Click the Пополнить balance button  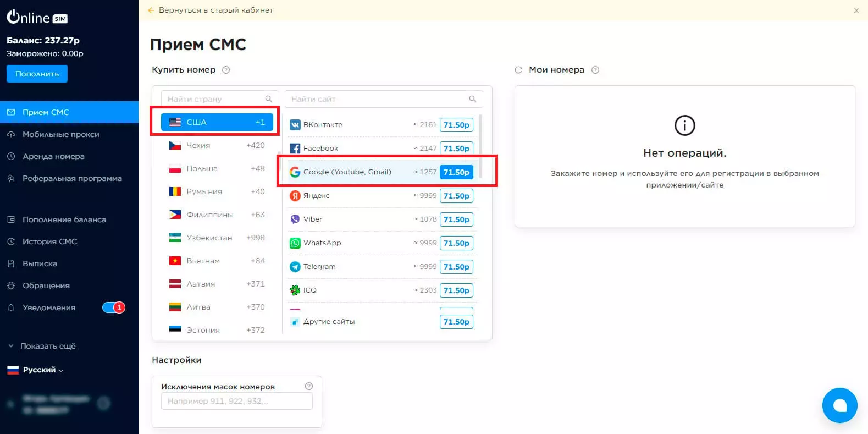(37, 74)
